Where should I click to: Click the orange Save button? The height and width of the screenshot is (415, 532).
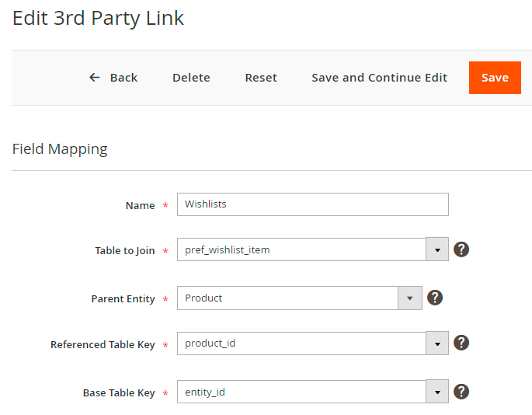click(495, 78)
